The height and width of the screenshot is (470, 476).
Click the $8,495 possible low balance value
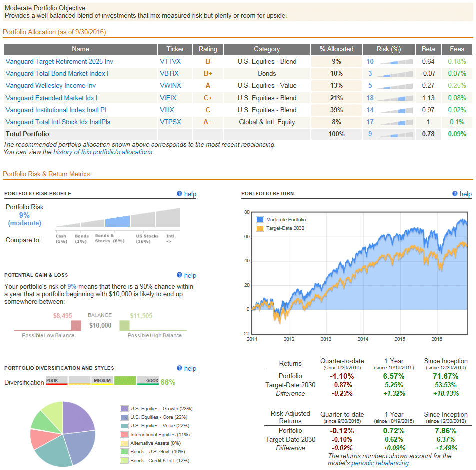coord(63,316)
